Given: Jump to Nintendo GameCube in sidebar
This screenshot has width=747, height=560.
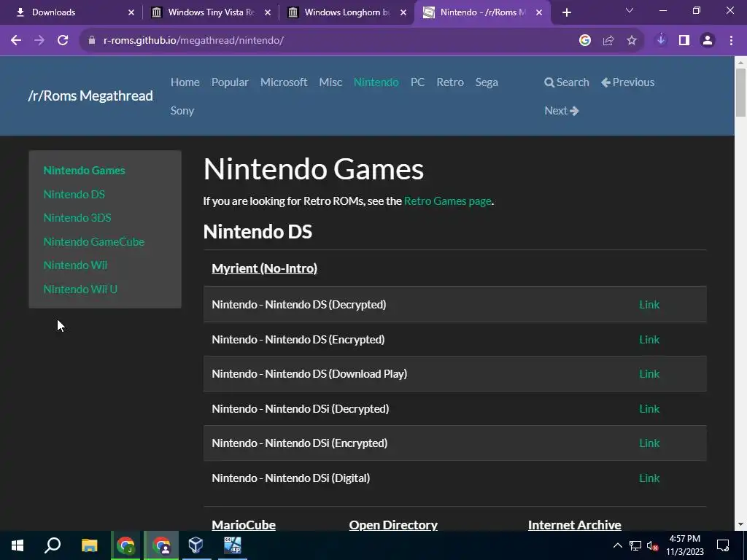Looking at the screenshot, I should (x=94, y=241).
